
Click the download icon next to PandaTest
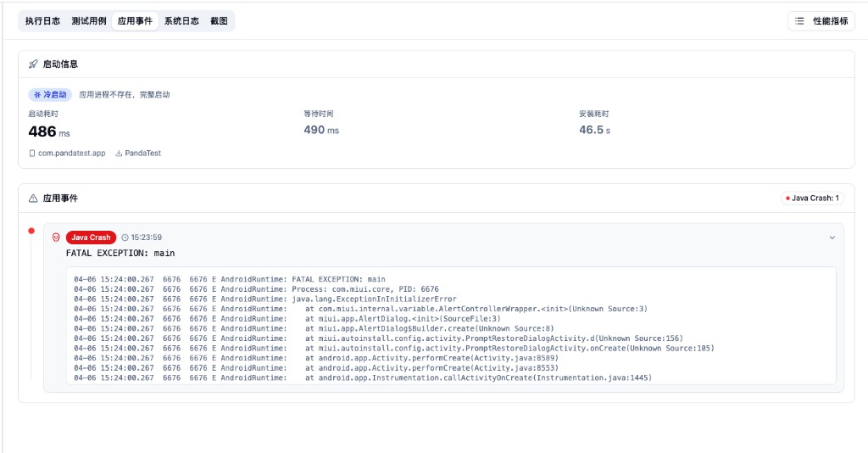pos(119,154)
